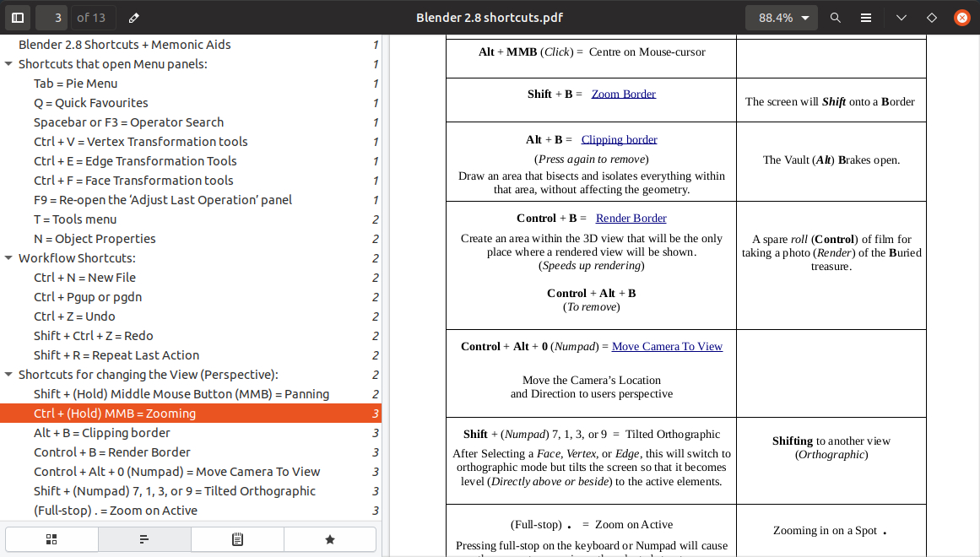
Task: Go to 'Spacebar or F3 = Operator Search'
Action: pyautogui.click(x=191, y=122)
